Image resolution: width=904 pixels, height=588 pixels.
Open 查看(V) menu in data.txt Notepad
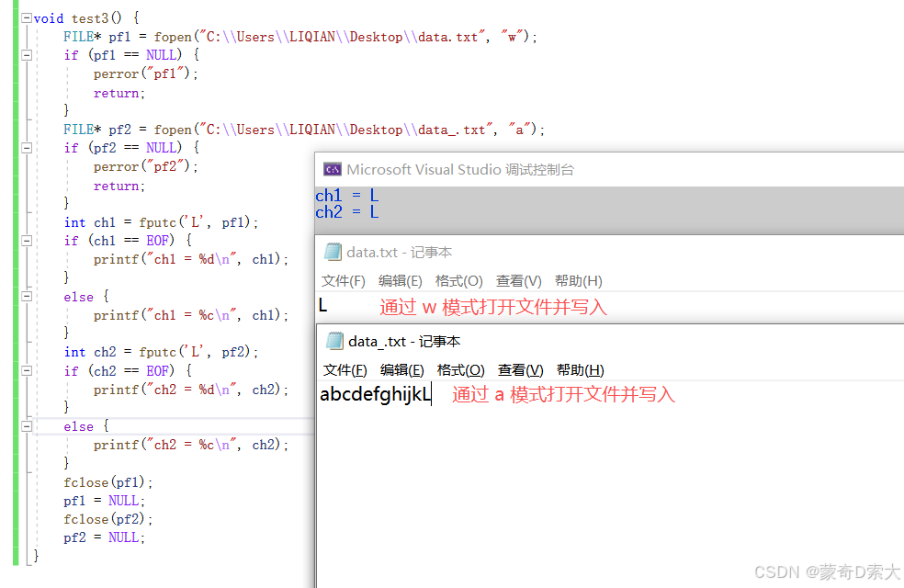click(x=519, y=281)
